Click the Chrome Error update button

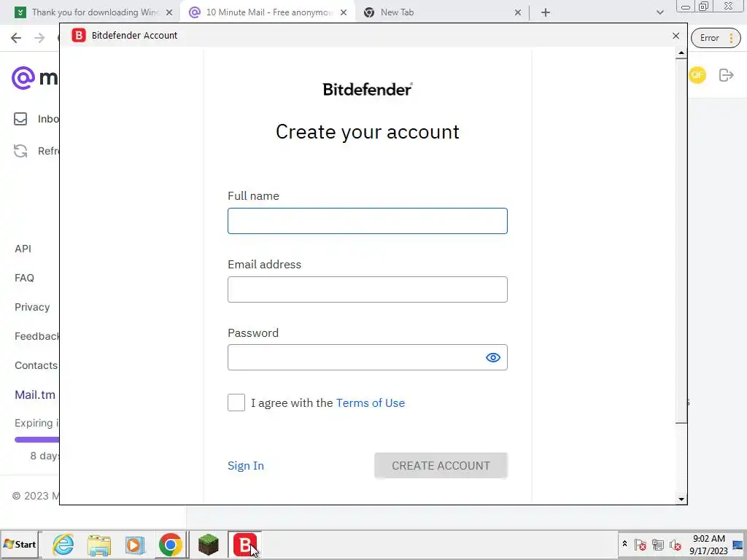[x=716, y=38]
